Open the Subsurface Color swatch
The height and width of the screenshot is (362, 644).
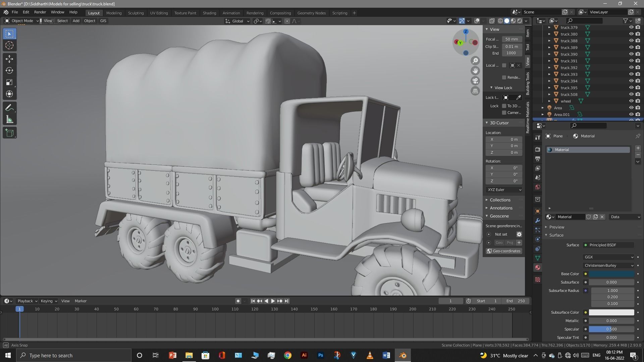(611, 312)
